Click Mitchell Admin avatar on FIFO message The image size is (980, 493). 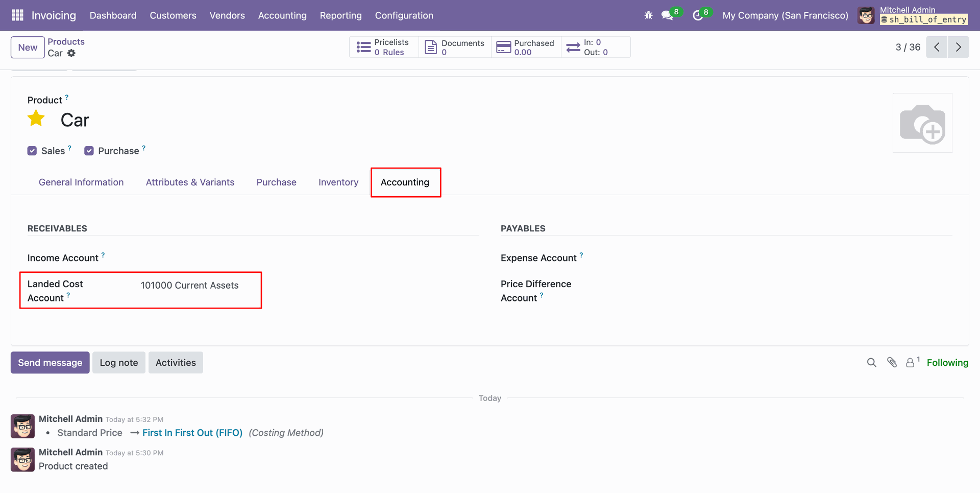tap(23, 426)
